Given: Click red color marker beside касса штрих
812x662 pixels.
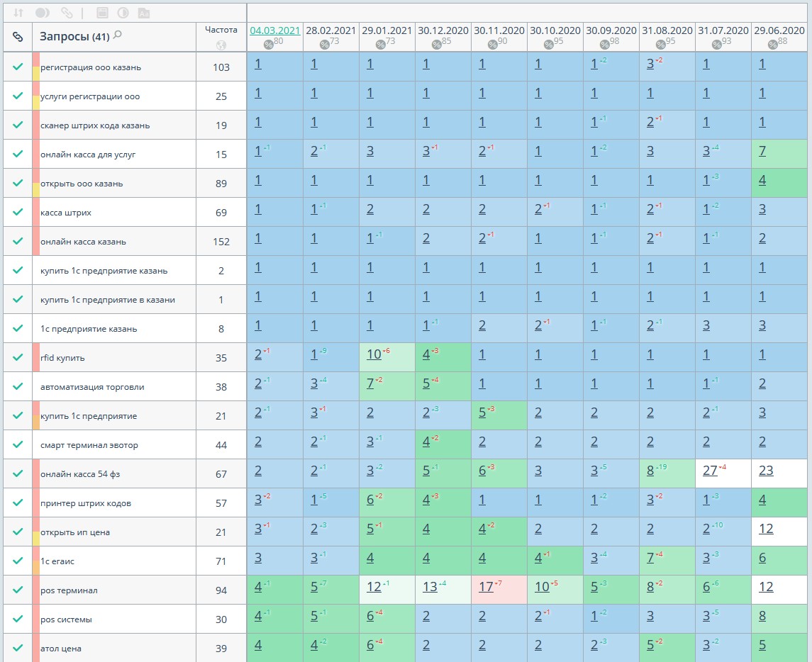Looking at the screenshot, I should [35, 212].
